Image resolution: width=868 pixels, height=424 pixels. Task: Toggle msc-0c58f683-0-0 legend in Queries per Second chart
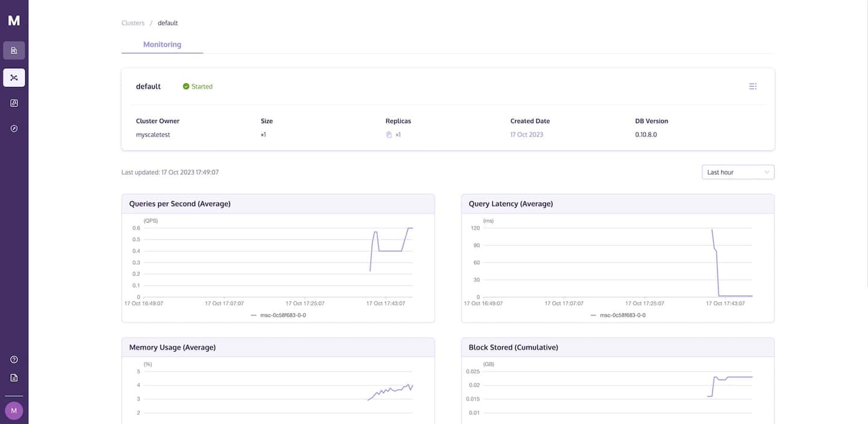[x=278, y=315]
